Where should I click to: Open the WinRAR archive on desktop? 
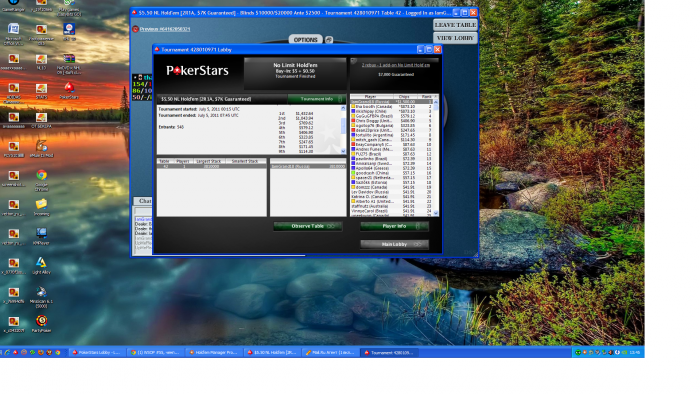tap(68, 63)
